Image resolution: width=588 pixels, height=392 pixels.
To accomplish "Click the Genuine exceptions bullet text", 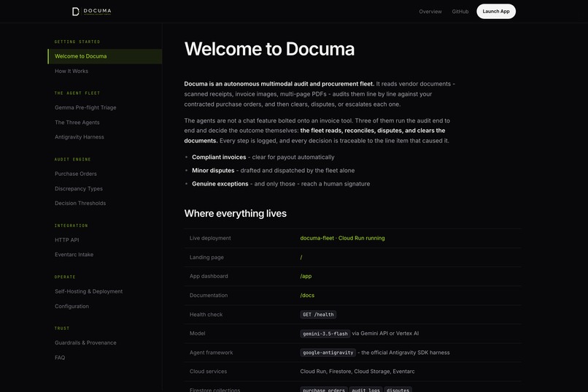I will pos(281,184).
